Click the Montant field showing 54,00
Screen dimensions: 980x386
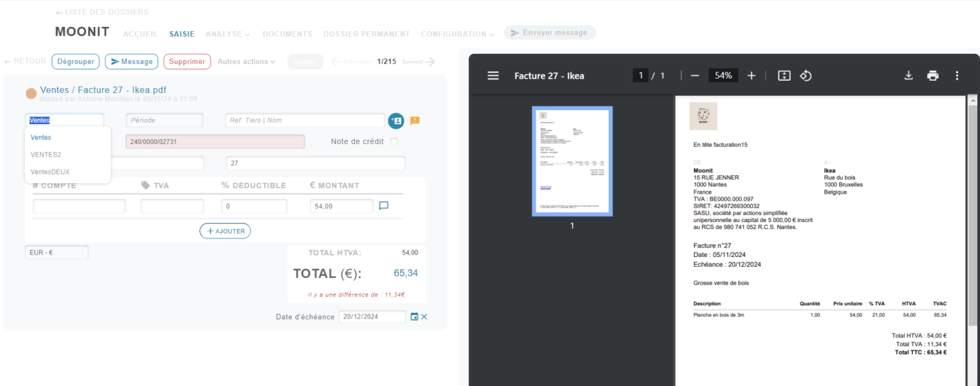point(342,206)
